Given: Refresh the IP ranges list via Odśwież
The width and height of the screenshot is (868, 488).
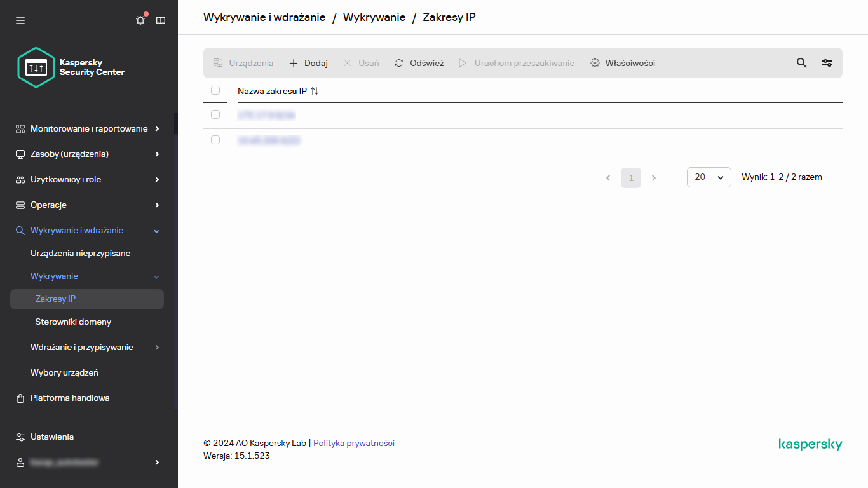Looking at the screenshot, I should (419, 63).
